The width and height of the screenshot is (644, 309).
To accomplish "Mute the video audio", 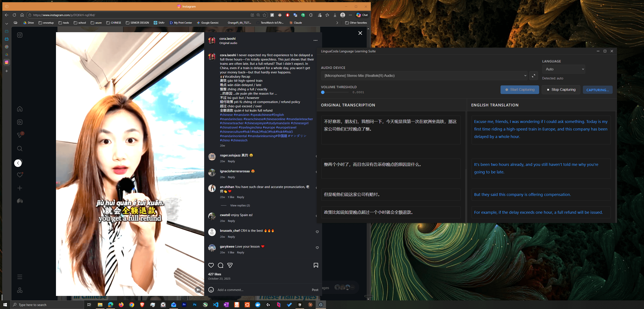I will 198,290.
